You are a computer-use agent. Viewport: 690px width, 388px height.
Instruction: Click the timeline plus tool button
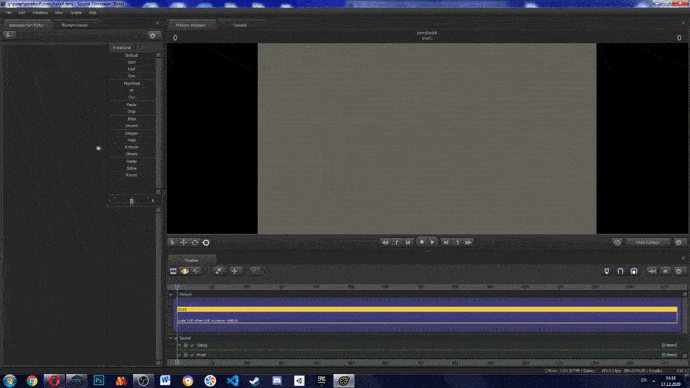pyautogui.click(x=235, y=271)
